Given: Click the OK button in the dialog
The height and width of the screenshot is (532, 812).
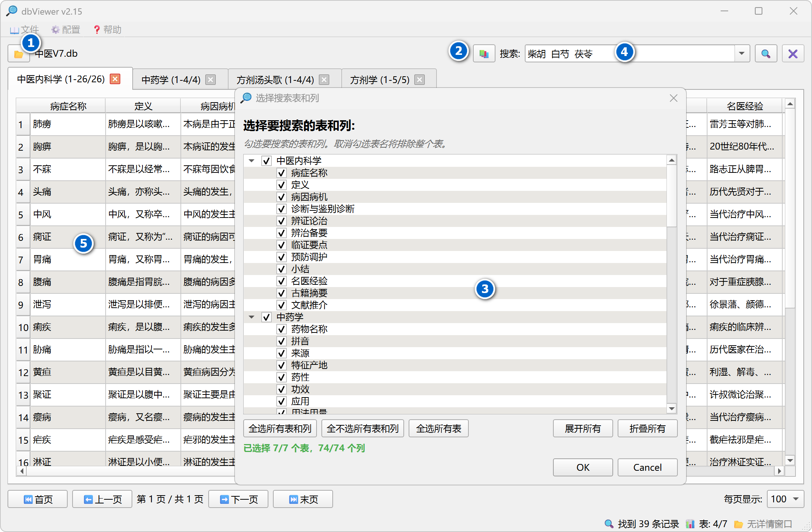Looking at the screenshot, I should [582, 467].
